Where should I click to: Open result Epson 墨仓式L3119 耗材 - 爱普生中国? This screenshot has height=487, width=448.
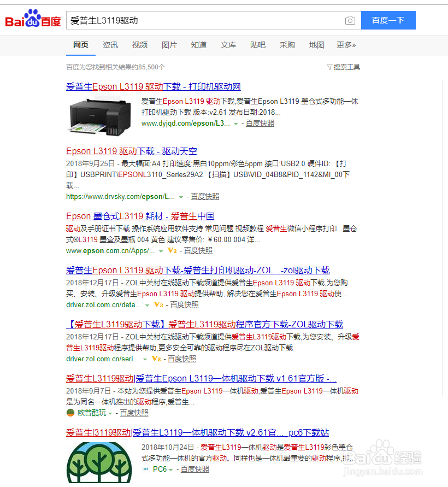point(140,216)
